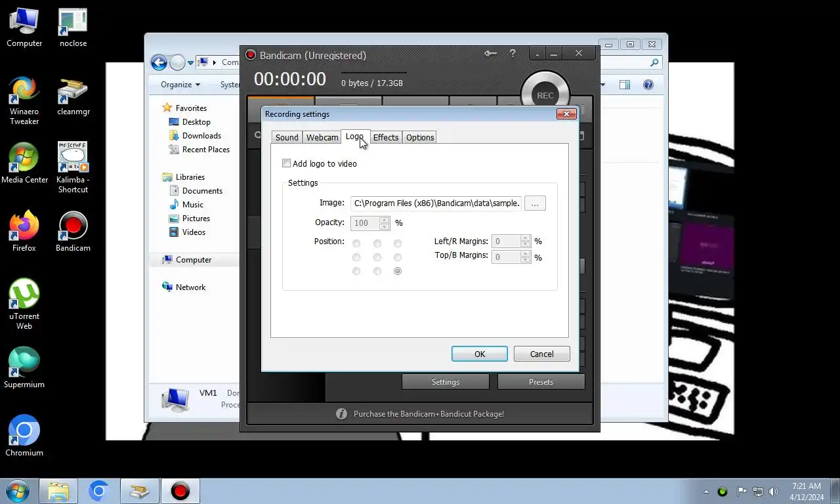Viewport: 840px width, 504px height.
Task: Click the Explorer help icon
Action: (648, 85)
